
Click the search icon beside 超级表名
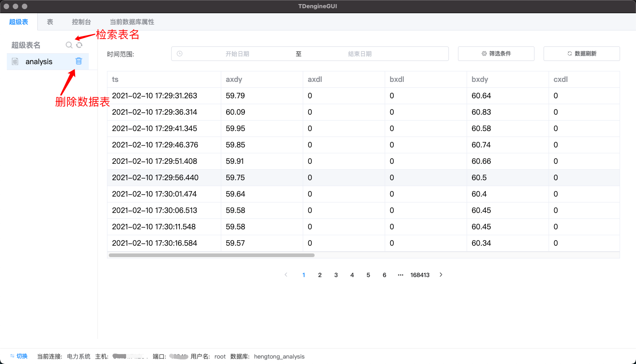point(69,45)
